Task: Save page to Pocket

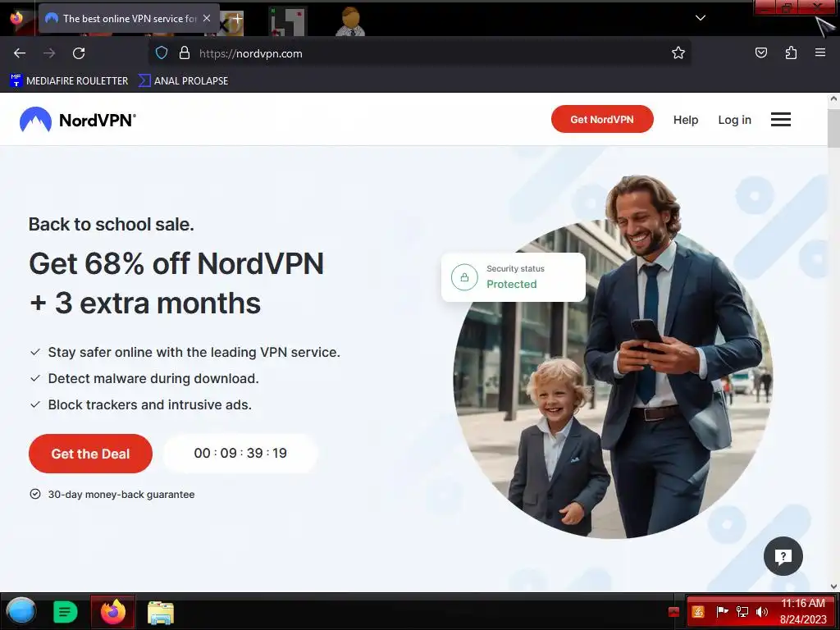Action: pos(760,52)
